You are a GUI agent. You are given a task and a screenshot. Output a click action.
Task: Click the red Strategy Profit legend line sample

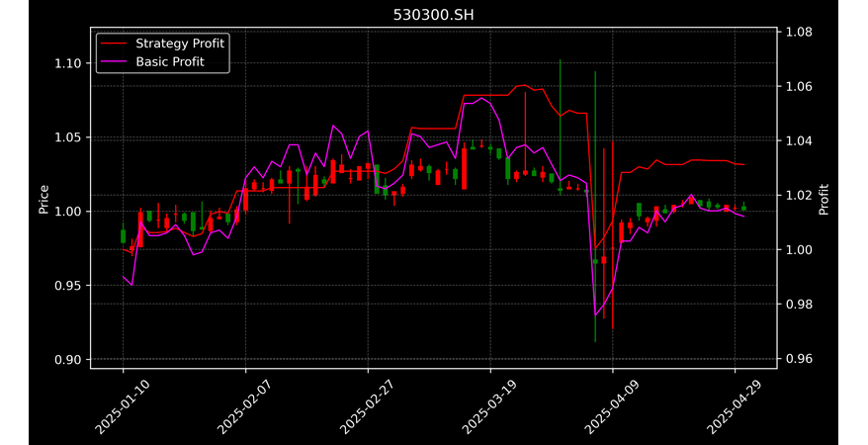115,44
